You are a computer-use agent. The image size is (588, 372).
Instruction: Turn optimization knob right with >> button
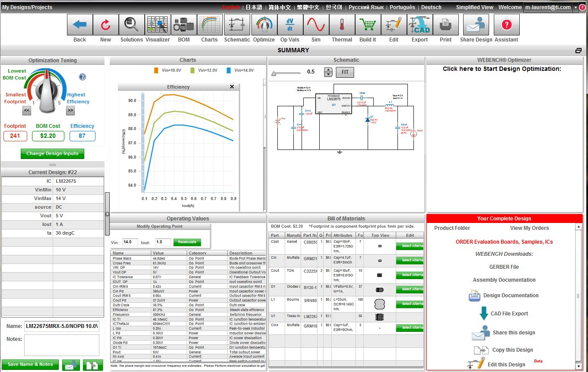(x=70, y=111)
